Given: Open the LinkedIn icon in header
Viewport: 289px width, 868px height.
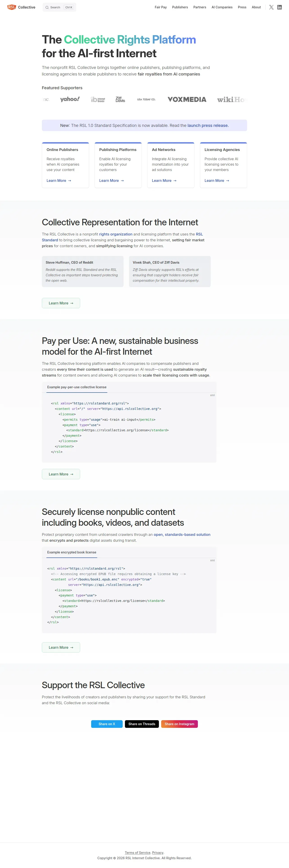Looking at the screenshot, I should click(279, 7).
